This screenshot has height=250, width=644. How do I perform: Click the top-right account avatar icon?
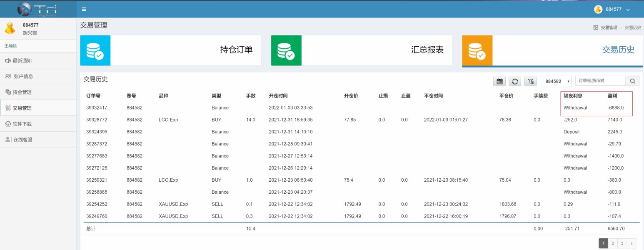(x=598, y=9)
